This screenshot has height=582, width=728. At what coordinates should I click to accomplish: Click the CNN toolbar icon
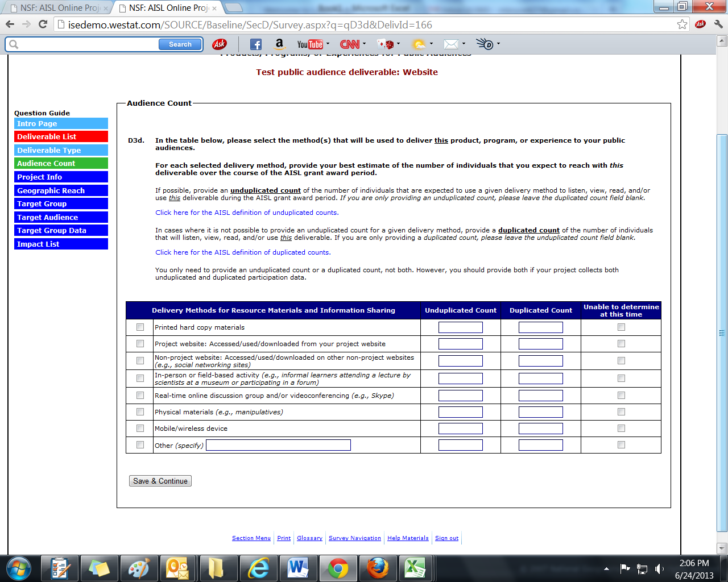click(x=349, y=44)
